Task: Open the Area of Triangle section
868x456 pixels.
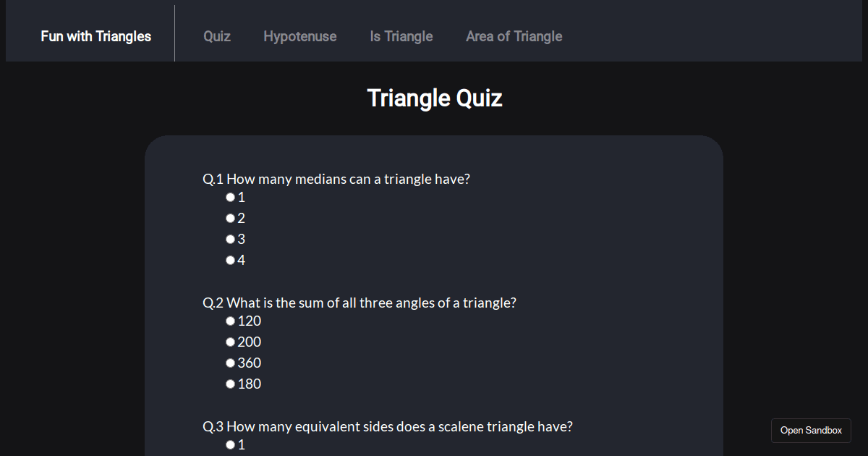Action: pos(514,36)
